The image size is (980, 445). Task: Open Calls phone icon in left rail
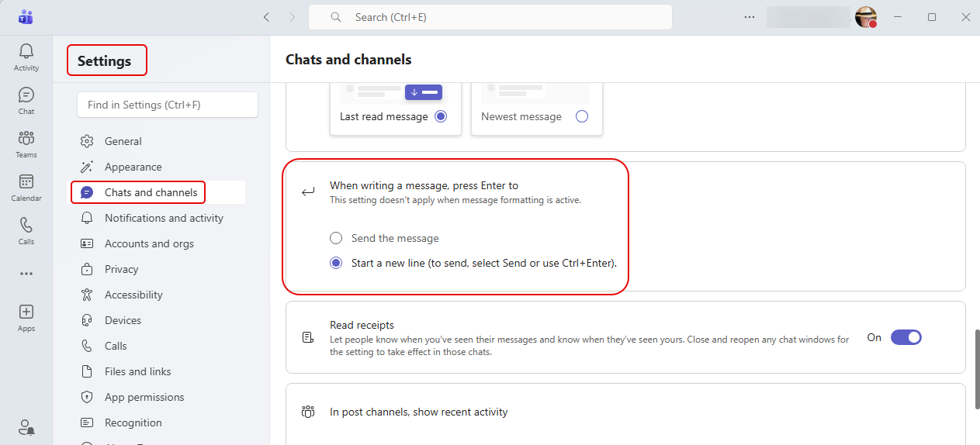click(26, 226)
